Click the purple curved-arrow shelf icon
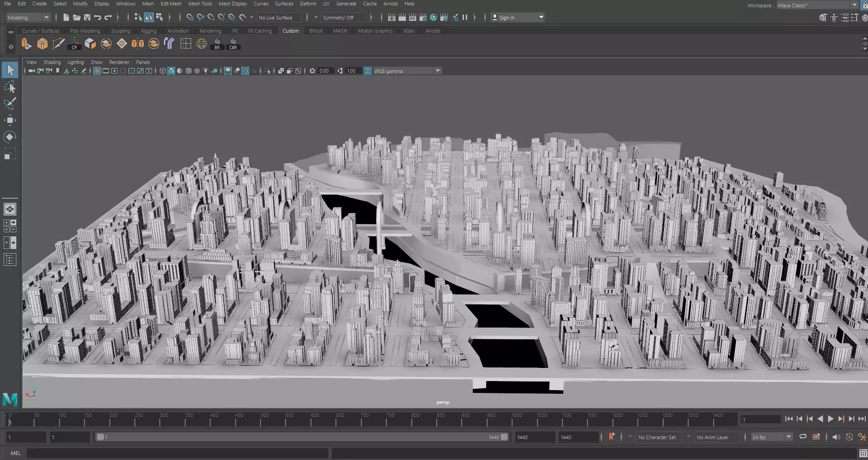 click(x=169, y=44)
